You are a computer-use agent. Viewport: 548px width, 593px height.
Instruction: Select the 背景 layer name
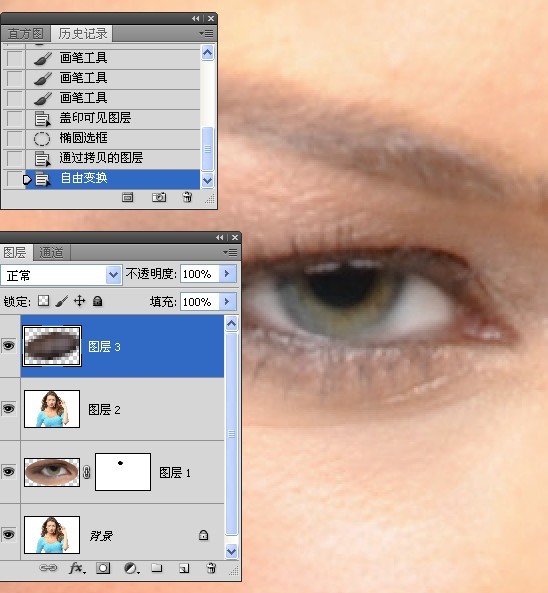click(101, 535)
